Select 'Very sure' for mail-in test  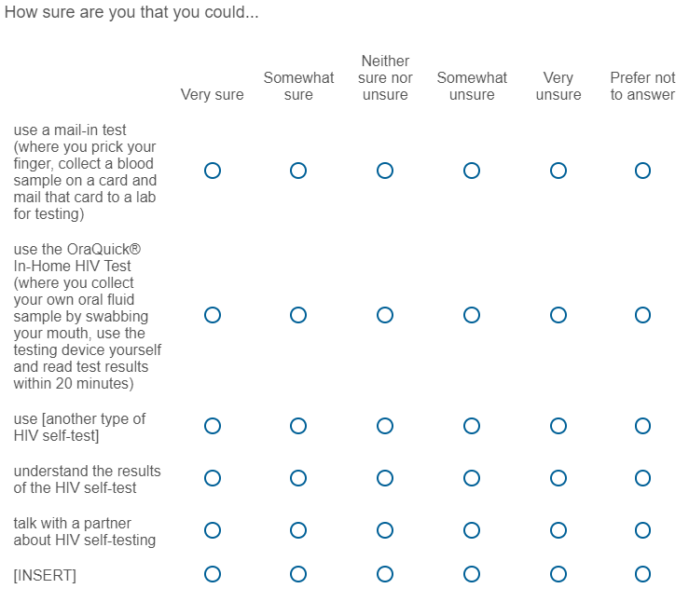pos(213,171)
